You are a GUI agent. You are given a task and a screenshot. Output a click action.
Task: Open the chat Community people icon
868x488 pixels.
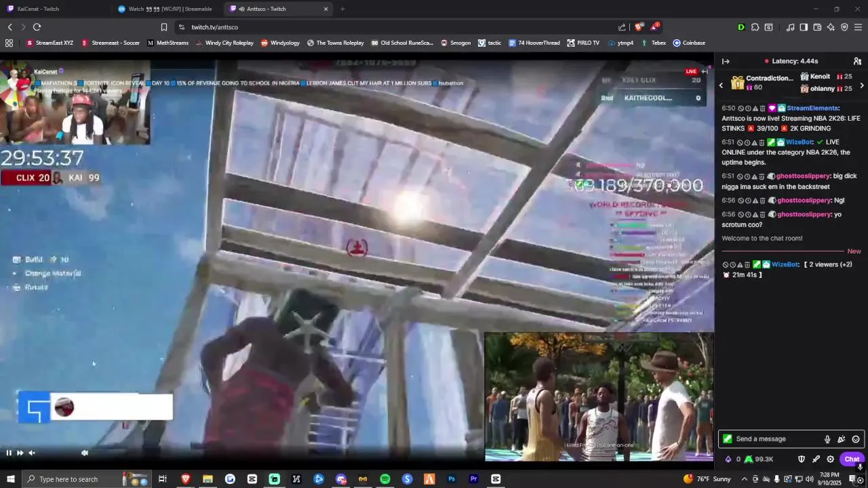[857, 61]
